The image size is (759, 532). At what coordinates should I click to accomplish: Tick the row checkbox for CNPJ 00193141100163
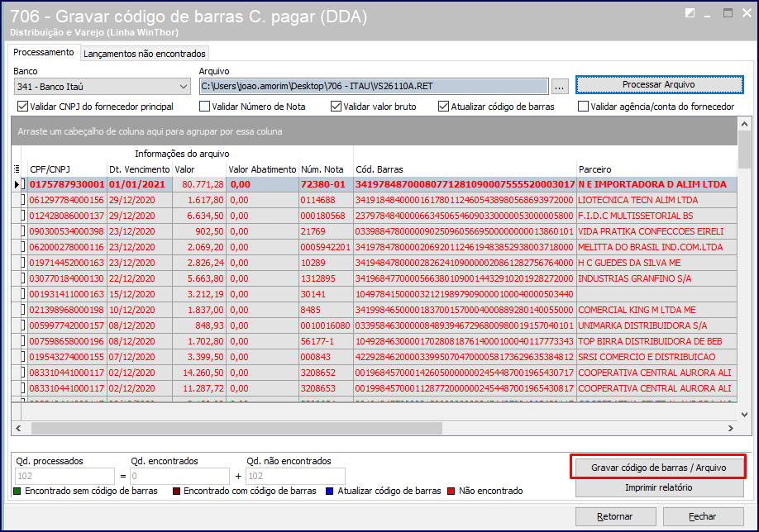click(23, 294)
